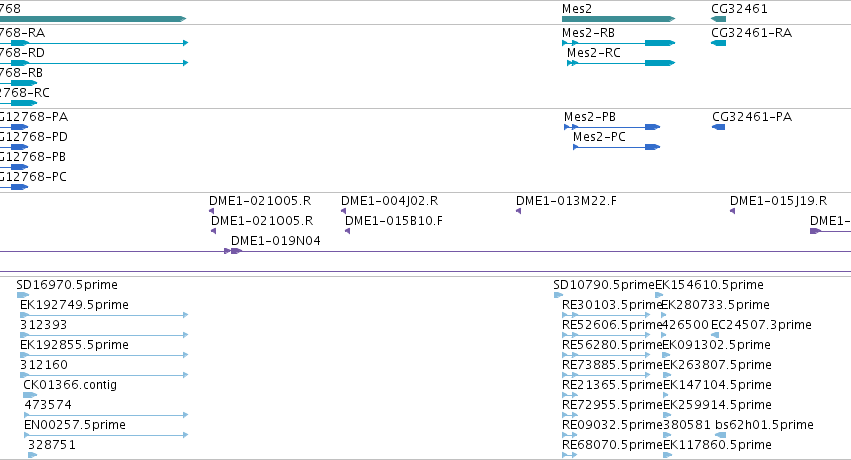
Task: Select the purple arrowhead under DME1-015J19.R
Action: [x=732, y=211]
